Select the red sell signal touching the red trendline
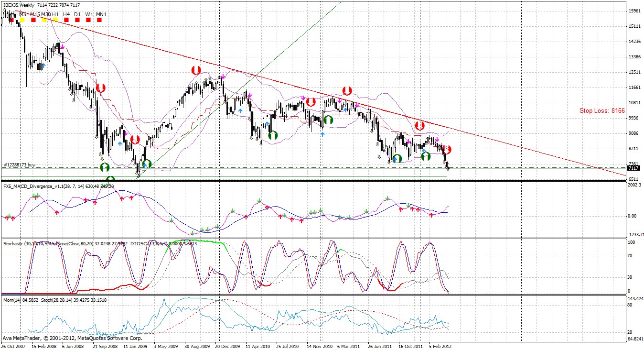This screenshot has height=350, width=644. coord(419,126)
